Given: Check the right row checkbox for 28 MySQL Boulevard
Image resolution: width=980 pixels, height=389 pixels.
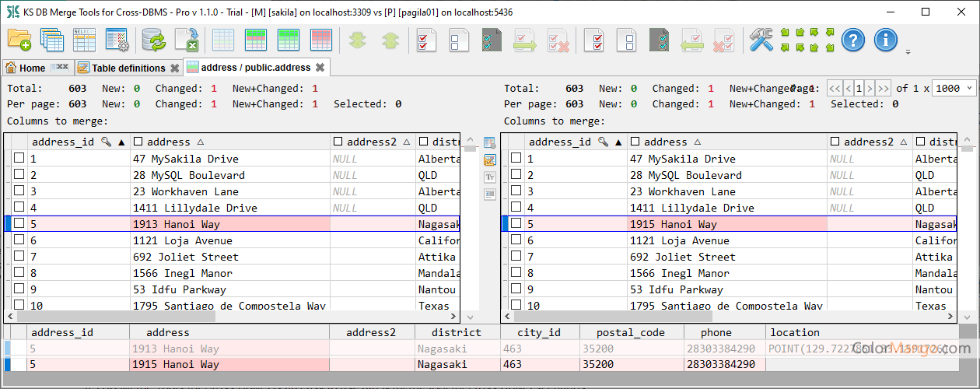Looking at the screenshot, I should click(x=516, y=174).
